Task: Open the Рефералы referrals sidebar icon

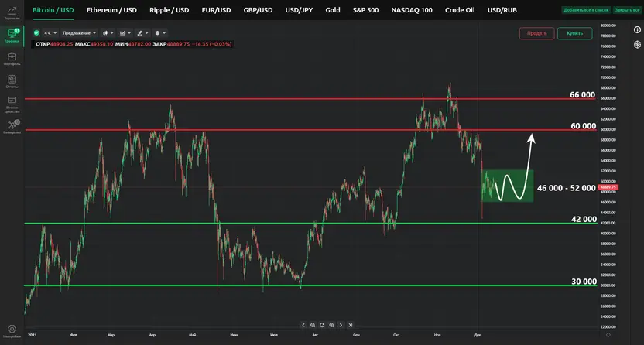Action: 12,125
